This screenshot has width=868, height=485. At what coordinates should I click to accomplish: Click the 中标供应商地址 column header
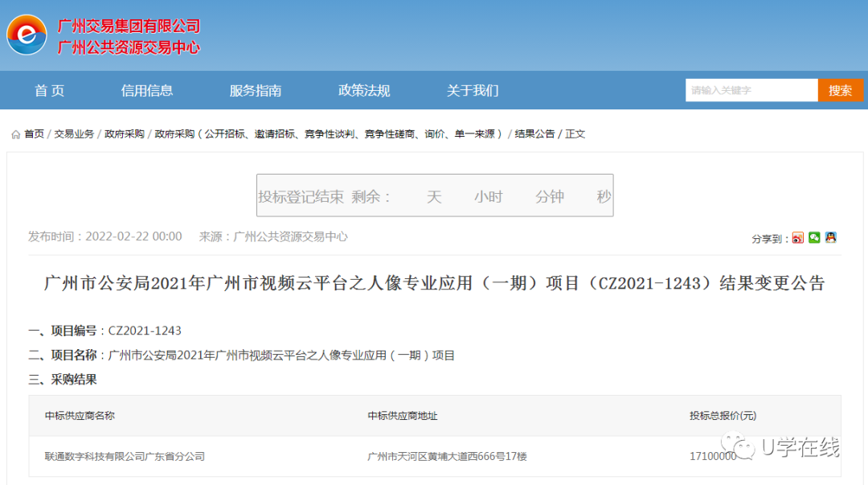pos(403,416)
